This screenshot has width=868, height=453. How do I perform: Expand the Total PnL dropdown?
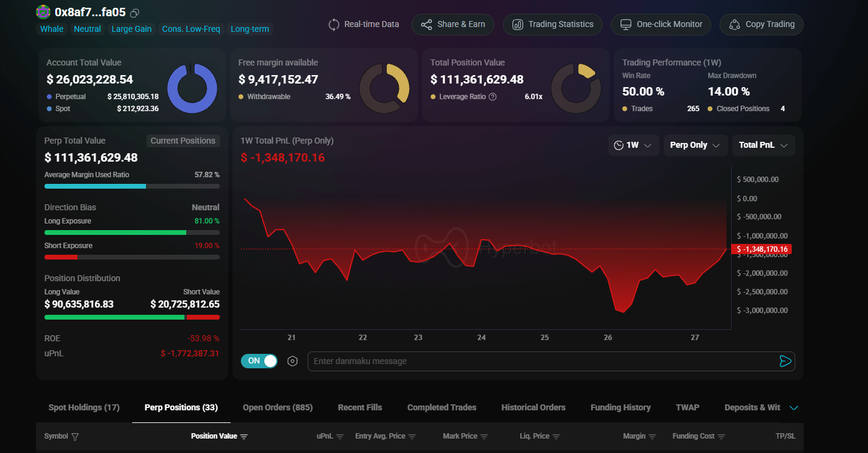click(x=763, y=145)
